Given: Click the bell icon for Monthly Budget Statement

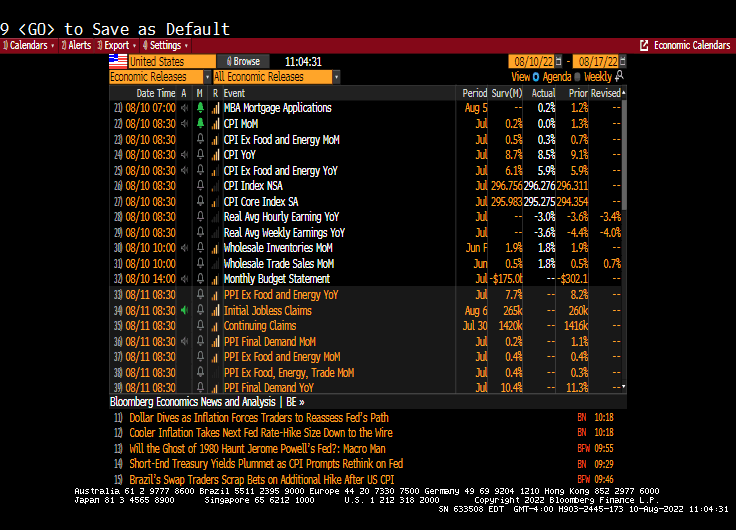Looking at the screenshot, I should pyautogui.click(x=200, y=279).
